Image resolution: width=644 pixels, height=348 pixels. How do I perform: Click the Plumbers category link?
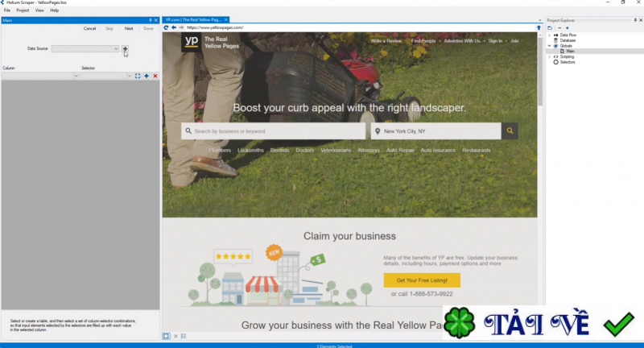pos(220,151)
